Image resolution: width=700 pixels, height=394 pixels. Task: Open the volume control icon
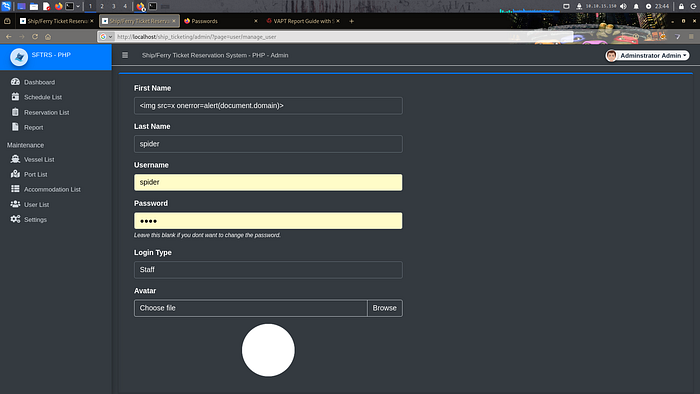624,6
